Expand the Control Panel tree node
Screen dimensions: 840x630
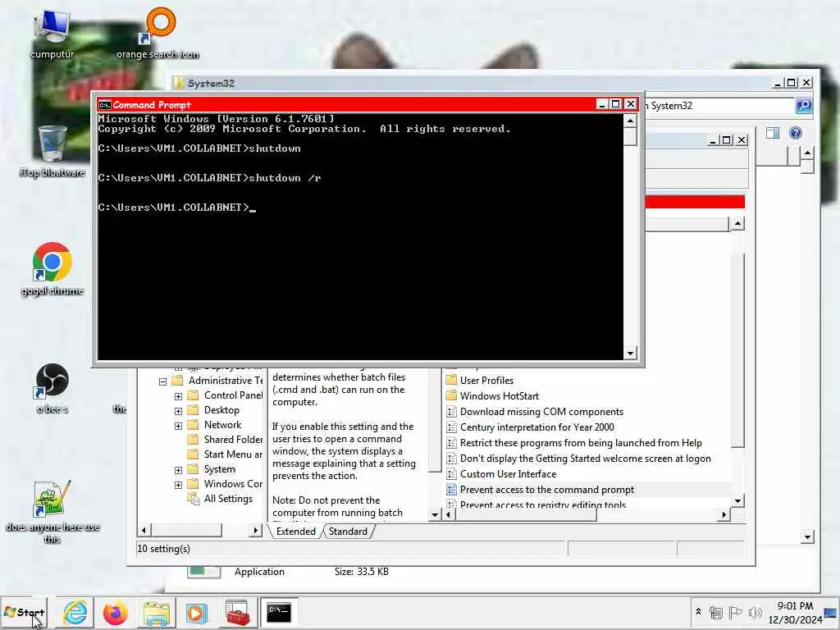pos(178,396)
